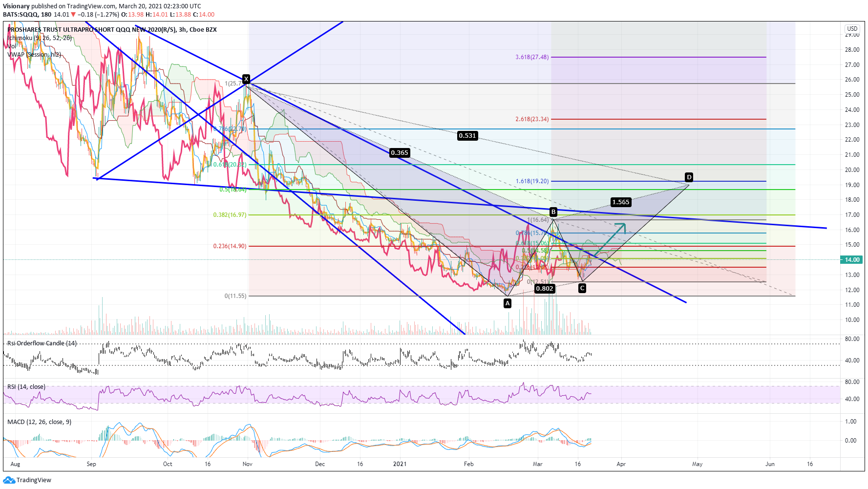Click the VWAP (Session, hl2) indicator label

34,55
